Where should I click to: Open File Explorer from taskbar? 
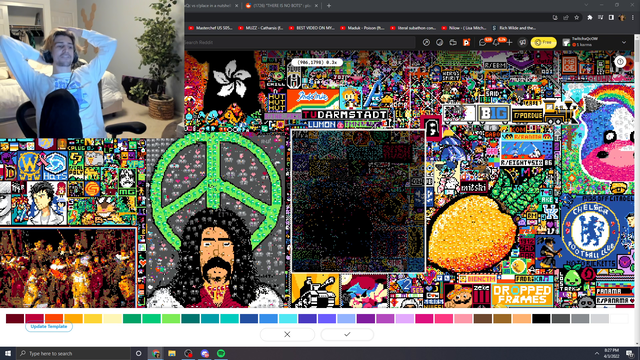pyautogui.click(x=172, y=353)
